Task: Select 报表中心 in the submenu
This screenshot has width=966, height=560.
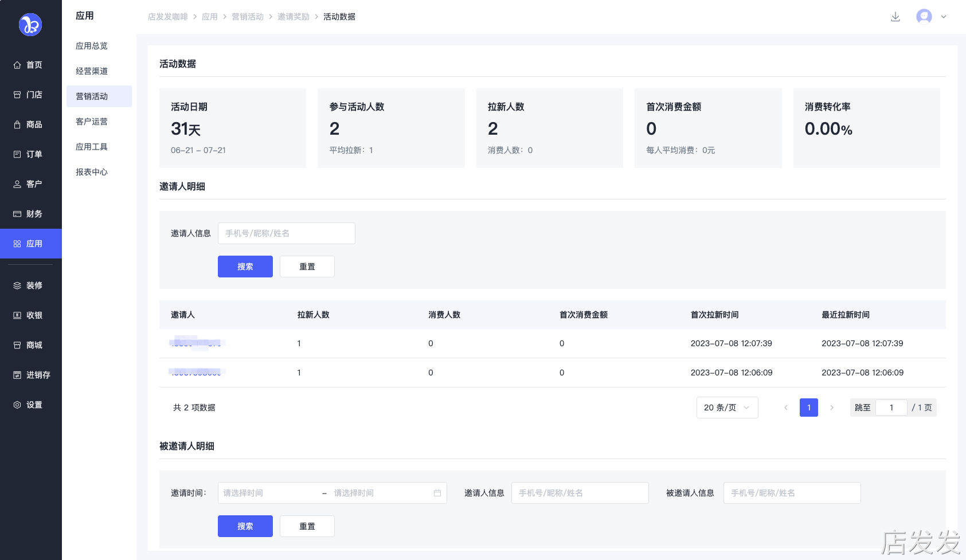Action: (x=92, y=172)
